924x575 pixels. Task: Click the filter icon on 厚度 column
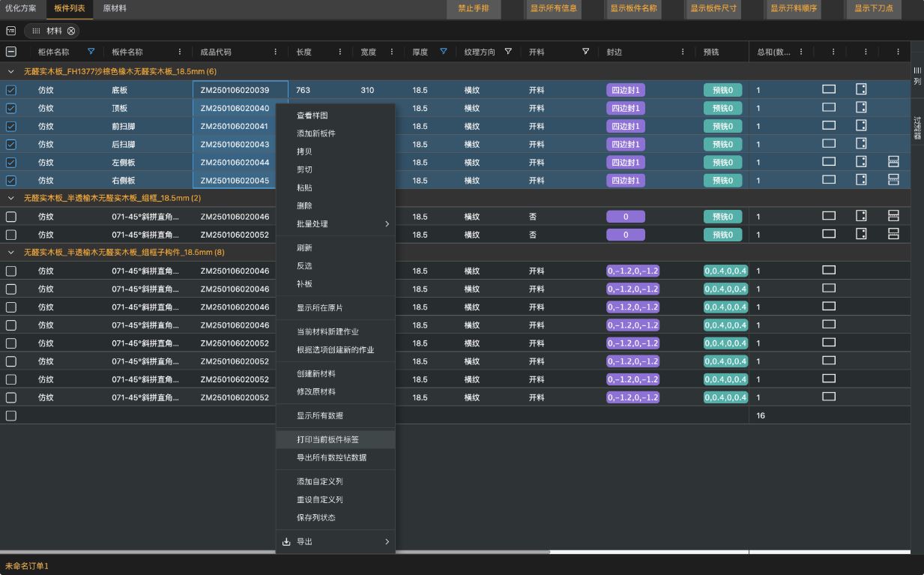[x=443, y=52]
